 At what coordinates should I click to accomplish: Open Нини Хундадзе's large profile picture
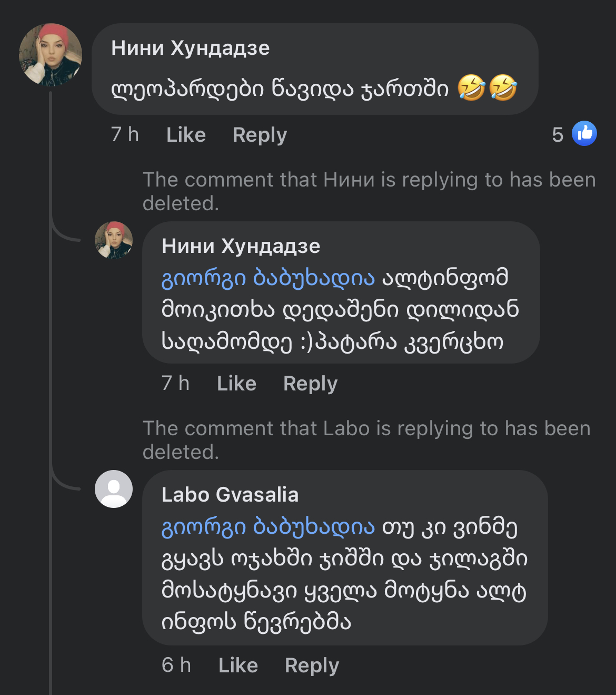(x=51, y=55)
